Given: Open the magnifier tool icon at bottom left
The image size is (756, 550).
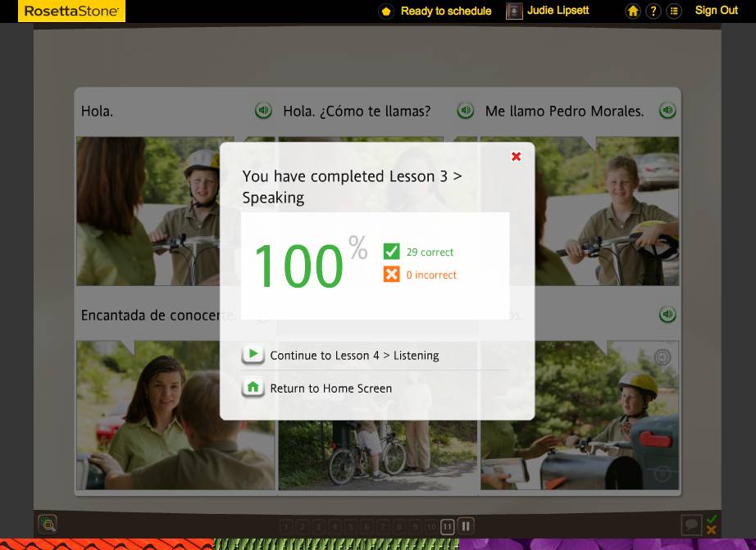Looking at the screenshot, I should tap(48, 524).
